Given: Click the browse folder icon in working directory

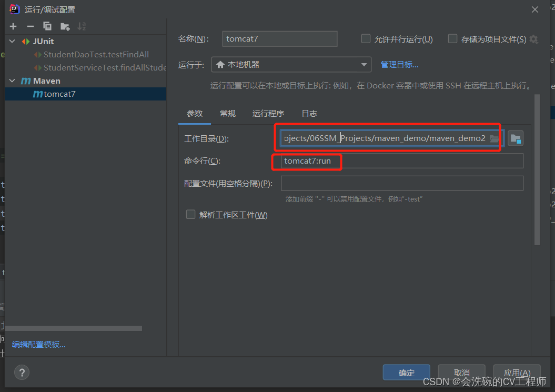Looking at the screenshot, I should [494, 138].
